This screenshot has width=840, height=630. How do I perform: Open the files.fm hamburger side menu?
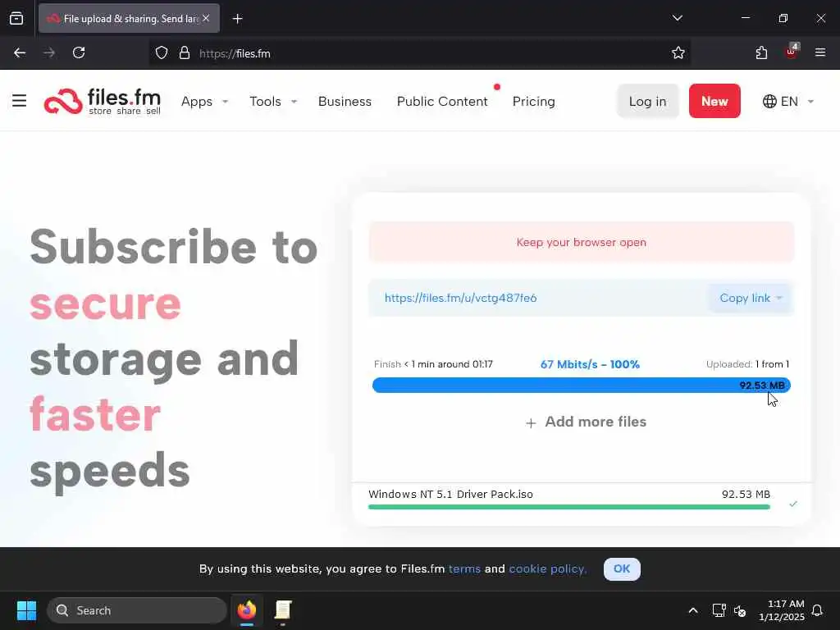tap(20, 101)
